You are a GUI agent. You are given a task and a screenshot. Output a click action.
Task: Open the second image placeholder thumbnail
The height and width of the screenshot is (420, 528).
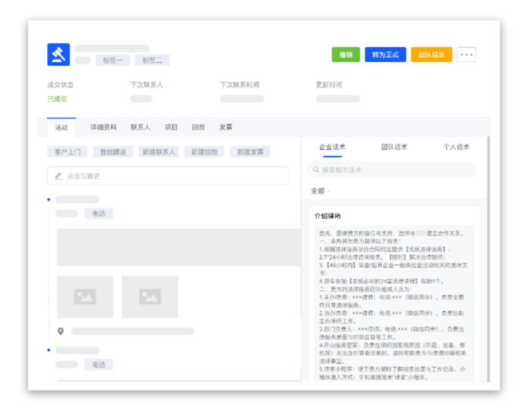(x=149, y=296)
